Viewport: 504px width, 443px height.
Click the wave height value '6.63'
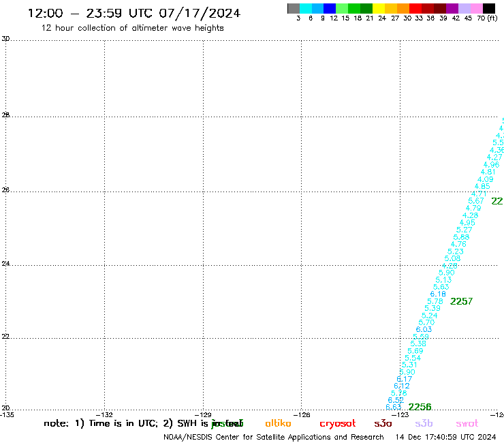(x=394, y=407)
